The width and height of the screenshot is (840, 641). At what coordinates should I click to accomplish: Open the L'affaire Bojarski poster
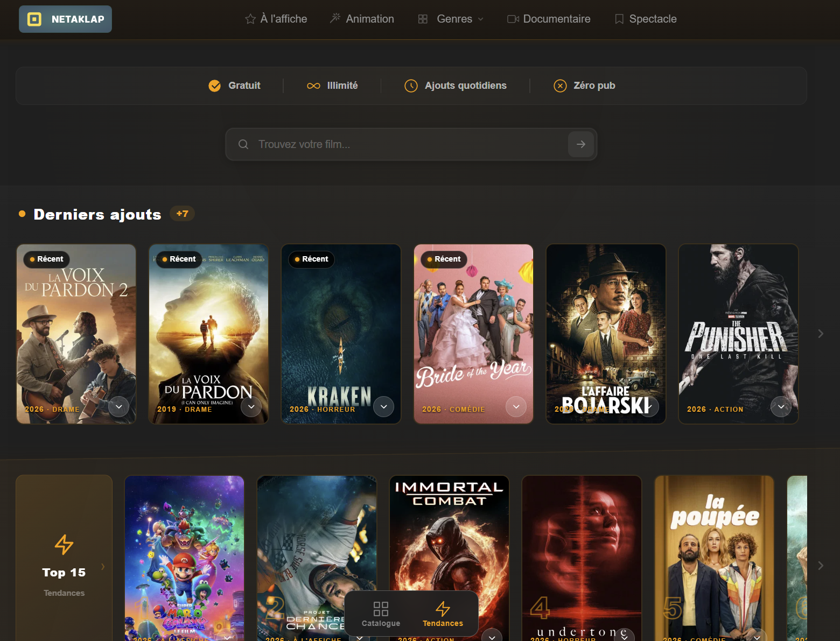tap(606, 334)
